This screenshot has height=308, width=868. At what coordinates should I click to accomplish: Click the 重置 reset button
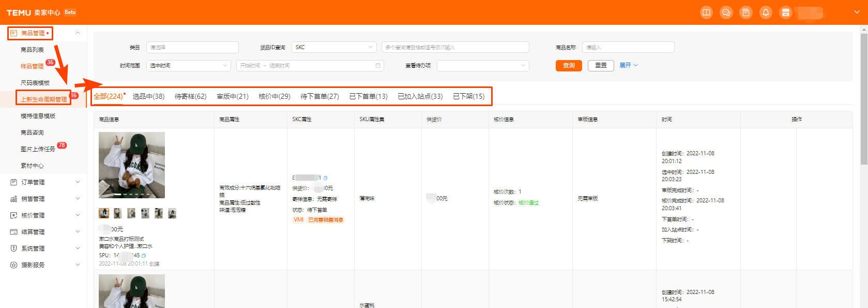click(601, 66)
